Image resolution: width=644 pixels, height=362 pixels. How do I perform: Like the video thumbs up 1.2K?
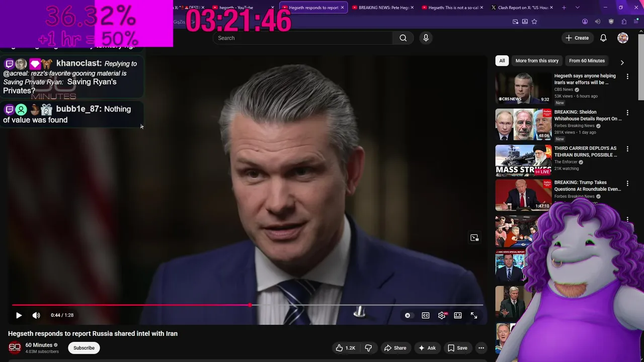point(346,348)
